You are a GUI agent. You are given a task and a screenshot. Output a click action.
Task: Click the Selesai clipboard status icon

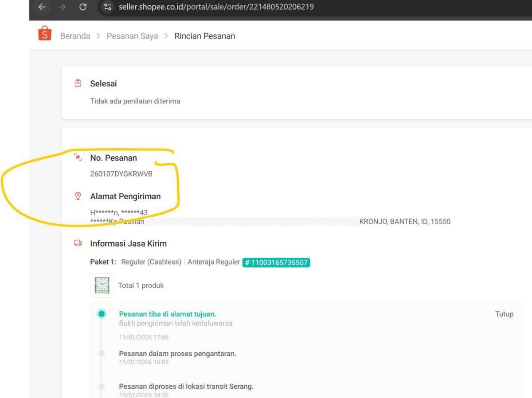coord(78,83)
